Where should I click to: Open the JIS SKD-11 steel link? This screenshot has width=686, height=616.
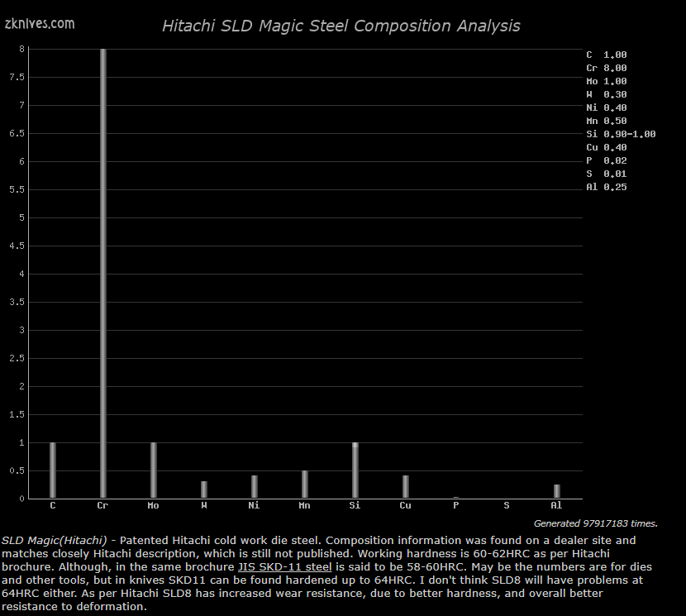click(x=285, y=566)
